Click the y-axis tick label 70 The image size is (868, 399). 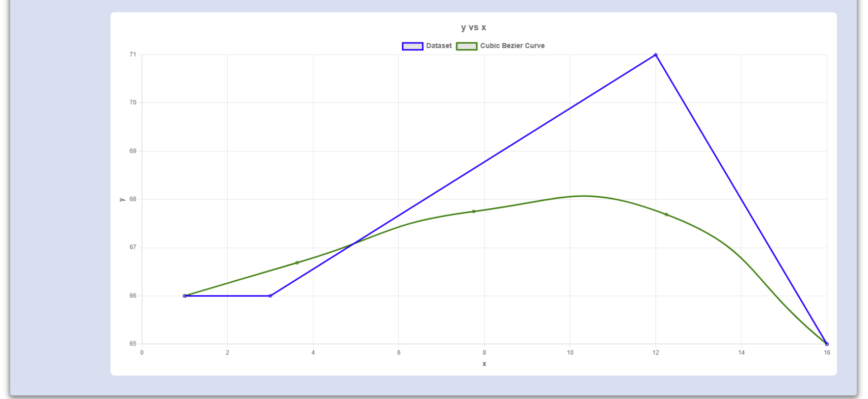click(133, 102)
